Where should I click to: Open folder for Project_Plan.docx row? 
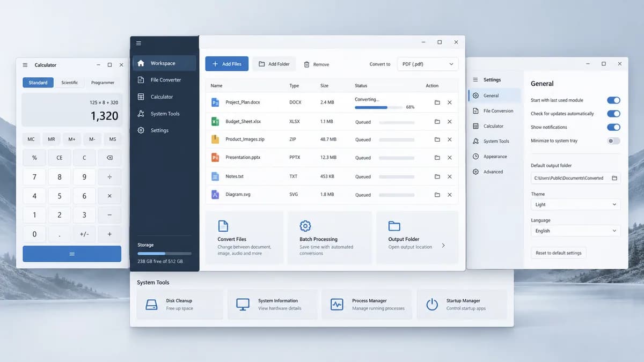(x=437, y=102)
